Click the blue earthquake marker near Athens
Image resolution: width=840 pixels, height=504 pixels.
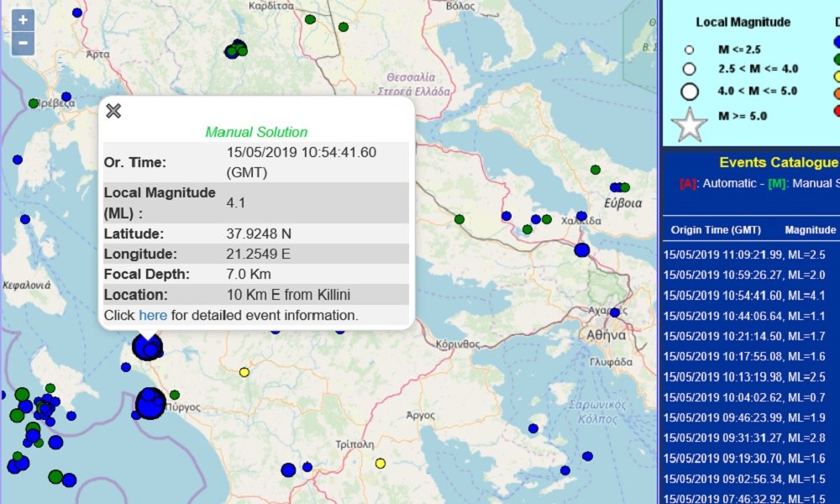pyautogui.click(x=614, y=312)
